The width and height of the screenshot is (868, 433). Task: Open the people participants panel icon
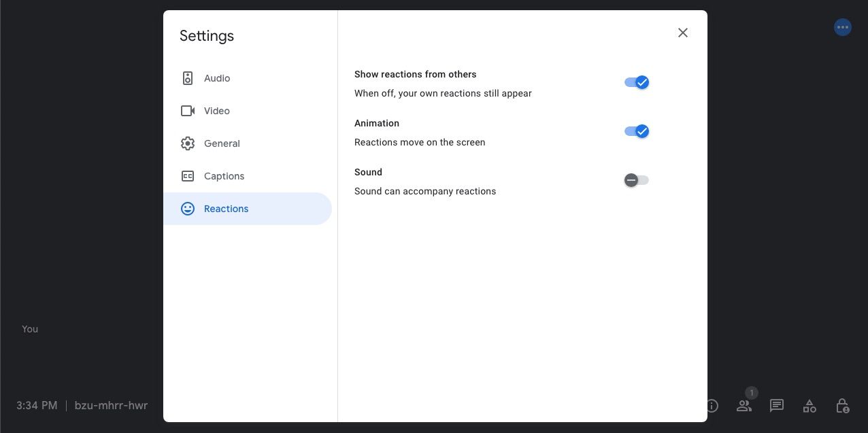pyautogui.click(x=744, y=406)
